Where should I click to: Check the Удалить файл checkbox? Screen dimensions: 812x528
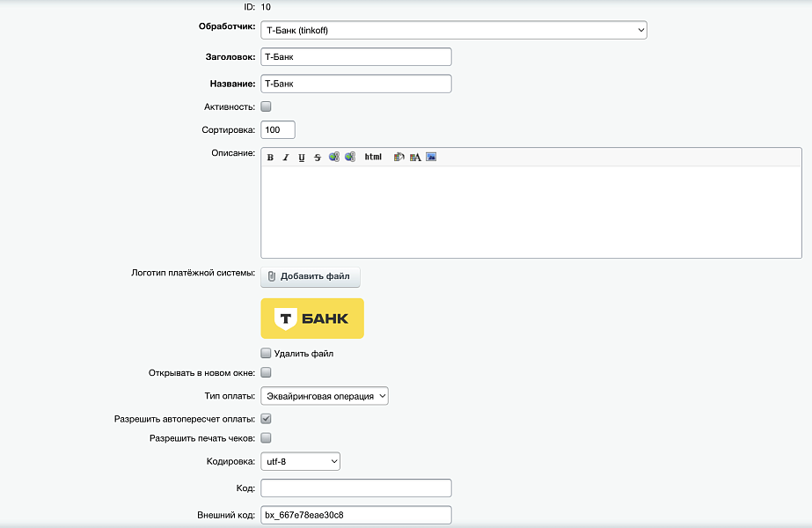[x=267, y=354]
